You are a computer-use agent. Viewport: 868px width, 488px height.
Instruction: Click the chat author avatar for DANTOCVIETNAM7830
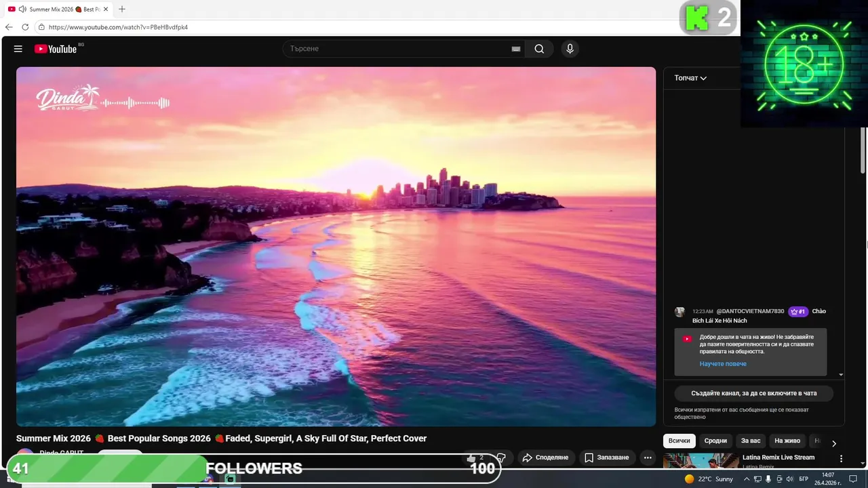coord(679,312)
